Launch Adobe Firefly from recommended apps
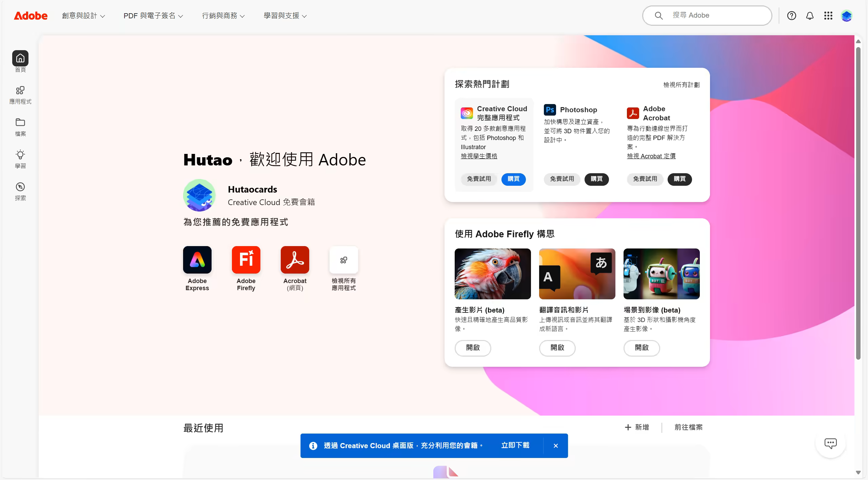Screen dimensions: 868x480 246,260
